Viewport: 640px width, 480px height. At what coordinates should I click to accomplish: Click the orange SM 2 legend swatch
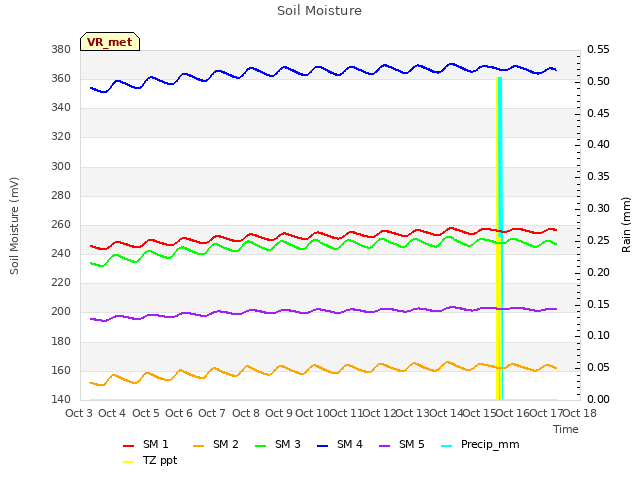click(x=198, y=446)
